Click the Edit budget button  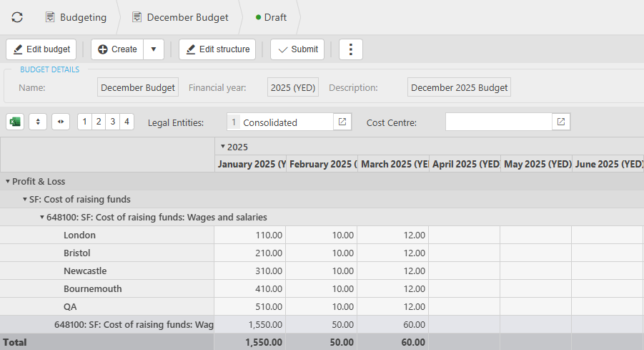pos(41,49)
